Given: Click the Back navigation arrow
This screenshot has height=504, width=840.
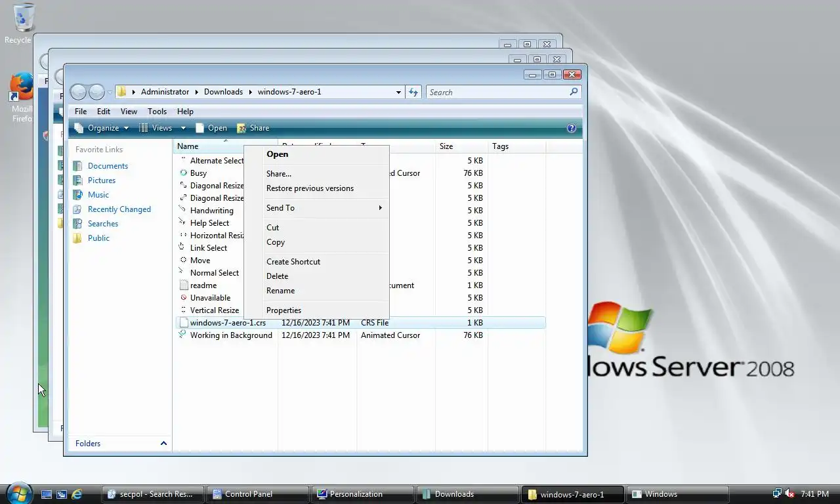Looking at the screenshot, I should 78,92.
